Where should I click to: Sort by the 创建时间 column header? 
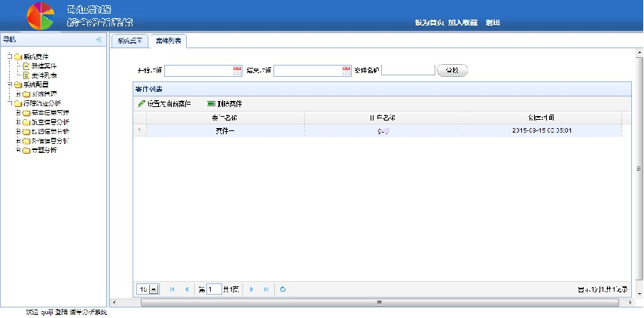[543, 118]
